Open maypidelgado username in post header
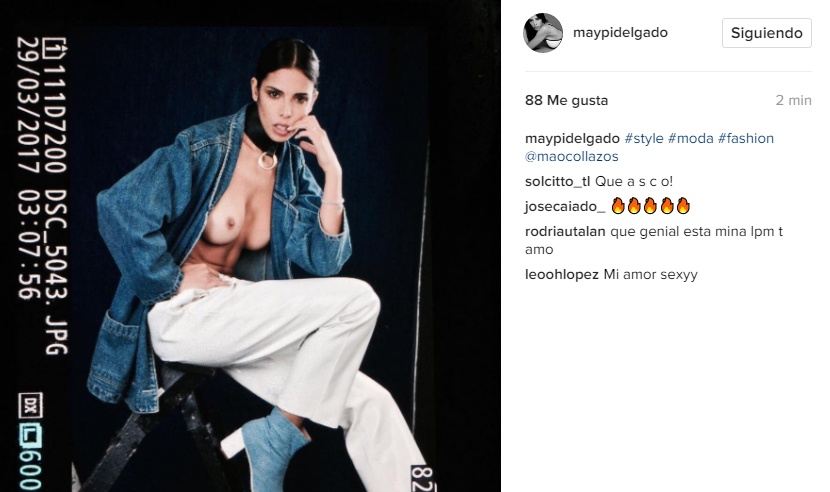830x492 pixels. tap(620, 33)
